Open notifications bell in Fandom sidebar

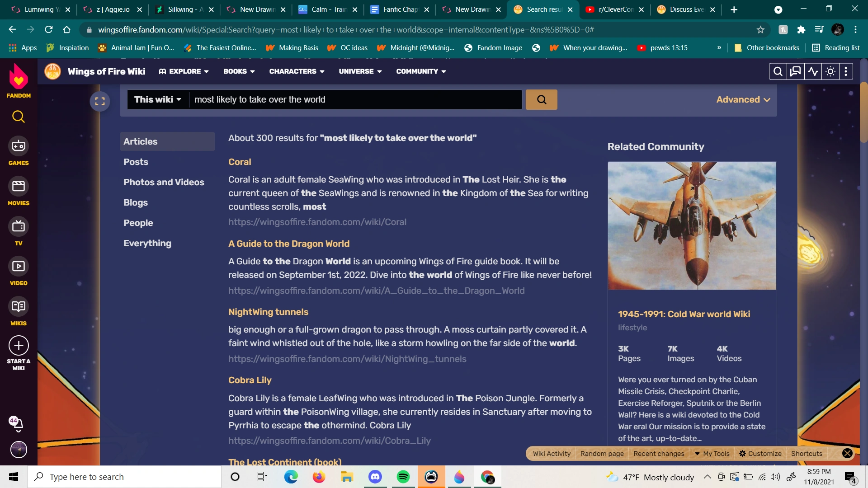click(17, 423)
